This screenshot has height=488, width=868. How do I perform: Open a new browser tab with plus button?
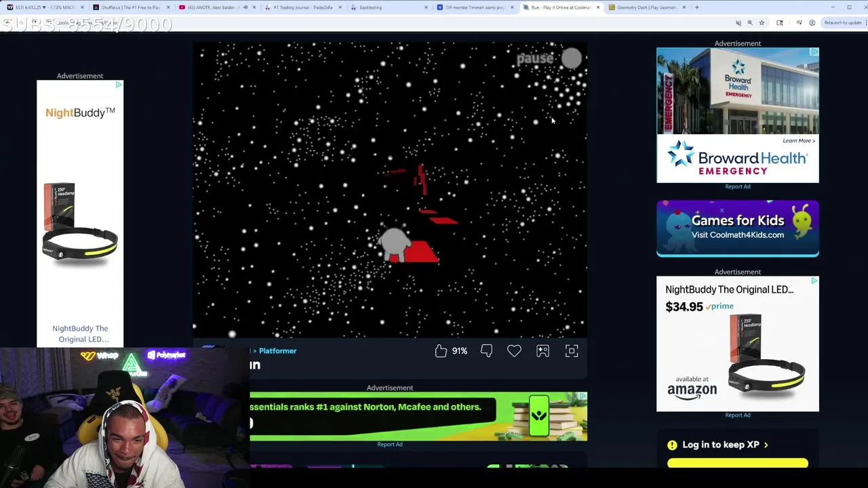(697, 7)
